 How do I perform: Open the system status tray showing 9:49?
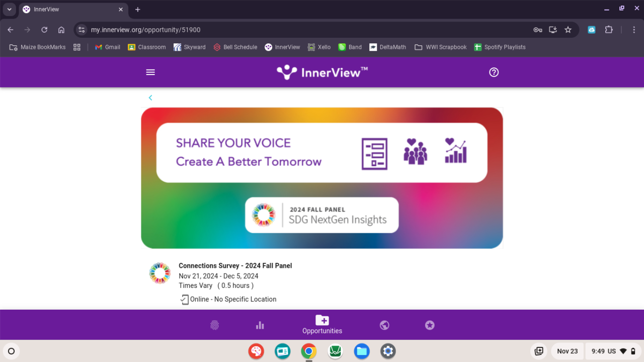tap(614, 351)
